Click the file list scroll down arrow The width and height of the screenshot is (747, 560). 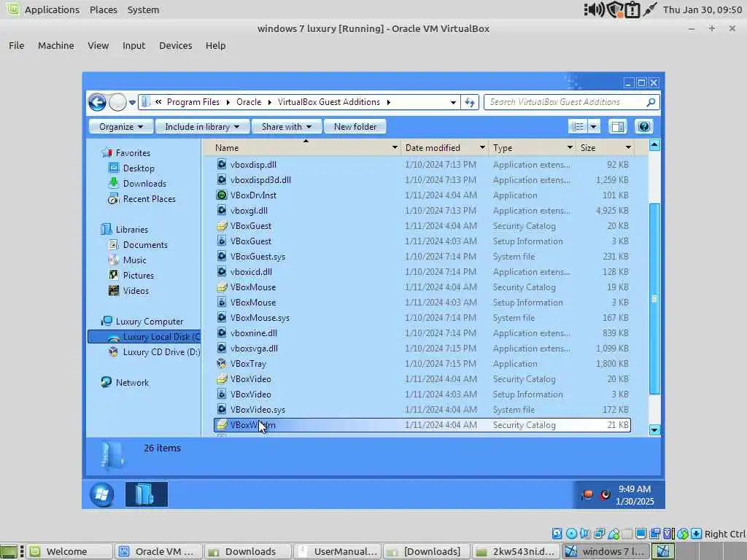click(x=654, y=430)
